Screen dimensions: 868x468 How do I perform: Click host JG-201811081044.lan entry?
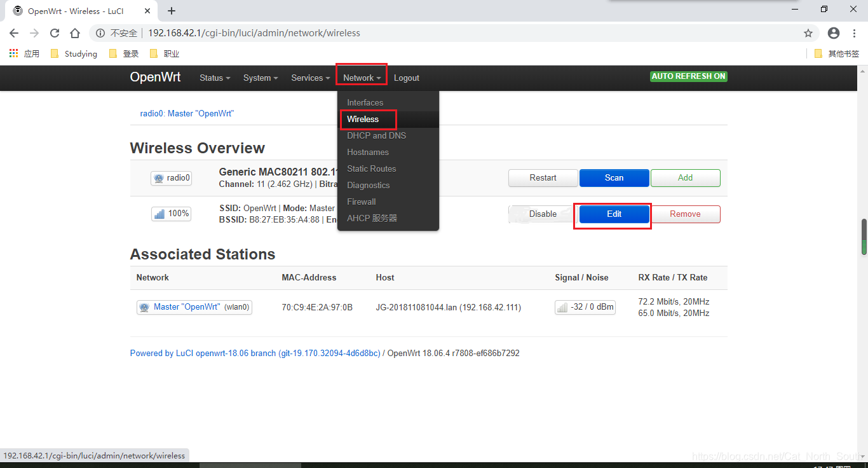click(449, 307)
